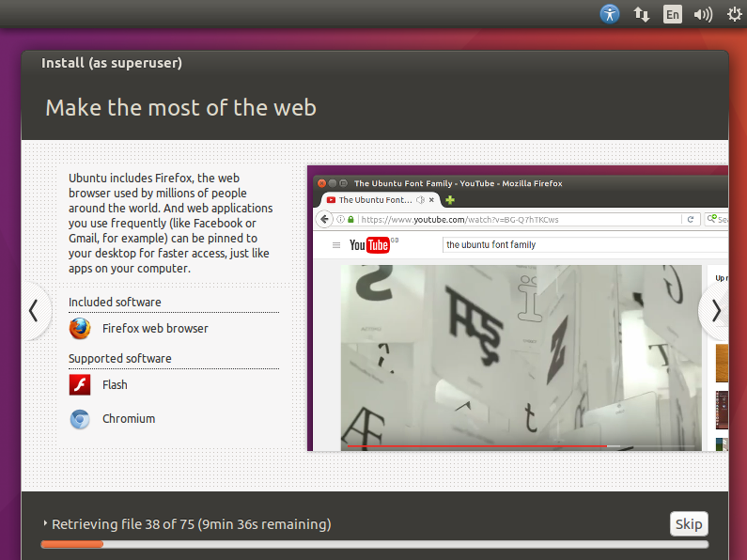Click the back arrow in the Firefox slideshow image
This screenshot has height=560, width=747.
pyautogui.click(x=324, y=219)
